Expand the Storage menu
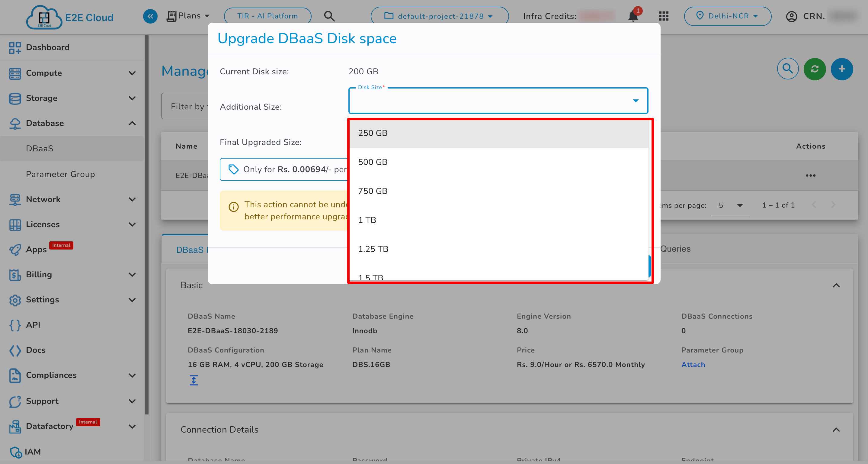This screenshot has width=868, height=464. (133, 98)
